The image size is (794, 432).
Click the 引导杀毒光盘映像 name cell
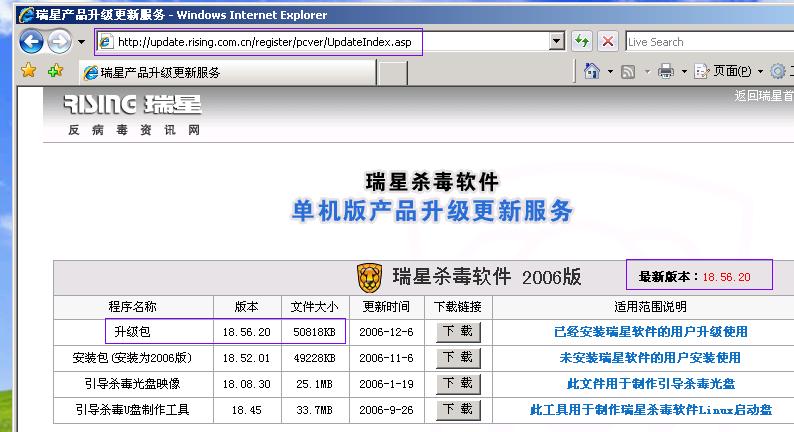pos(132,383)
